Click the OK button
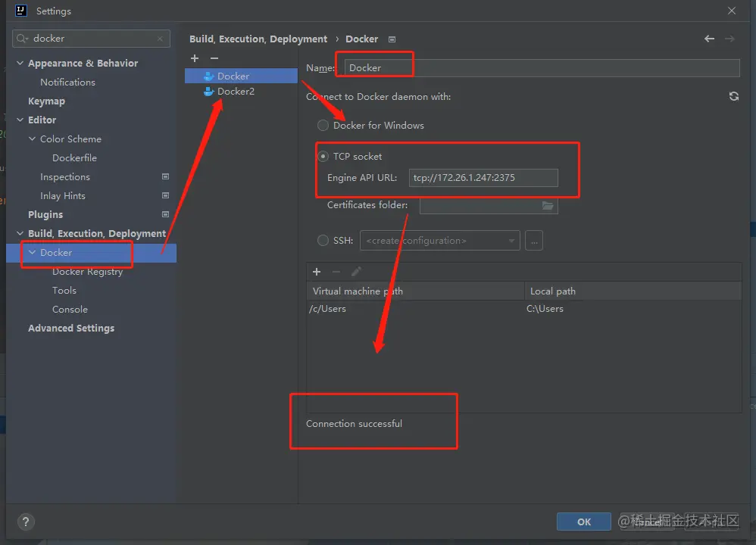Screen dimensions: 756x545 pos(583,522)
